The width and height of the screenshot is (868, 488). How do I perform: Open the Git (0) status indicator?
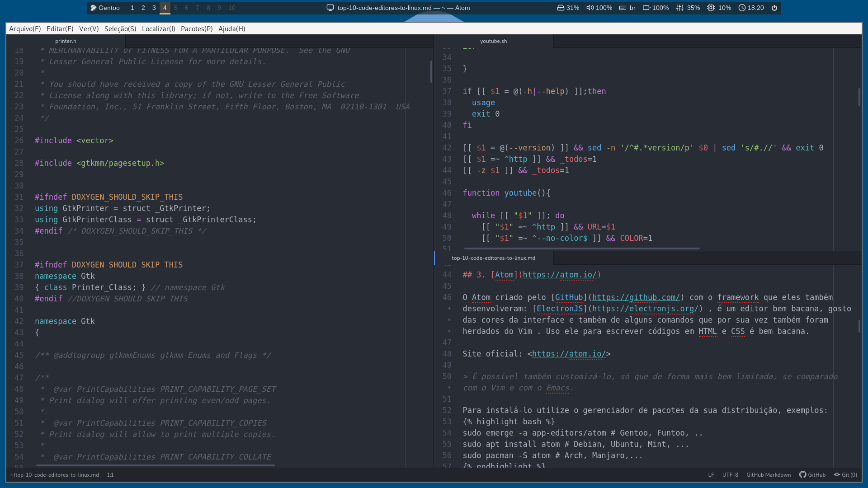point(845,474)
